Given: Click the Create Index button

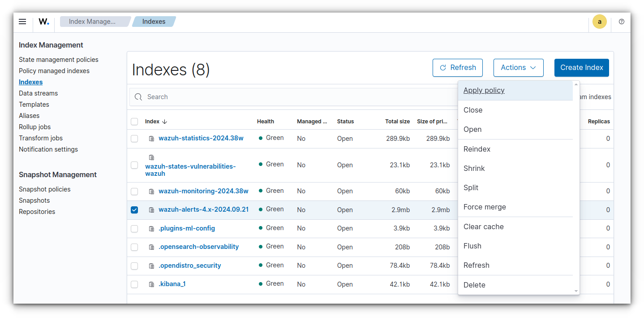Looking at the screenshot, I should [581, 68].
